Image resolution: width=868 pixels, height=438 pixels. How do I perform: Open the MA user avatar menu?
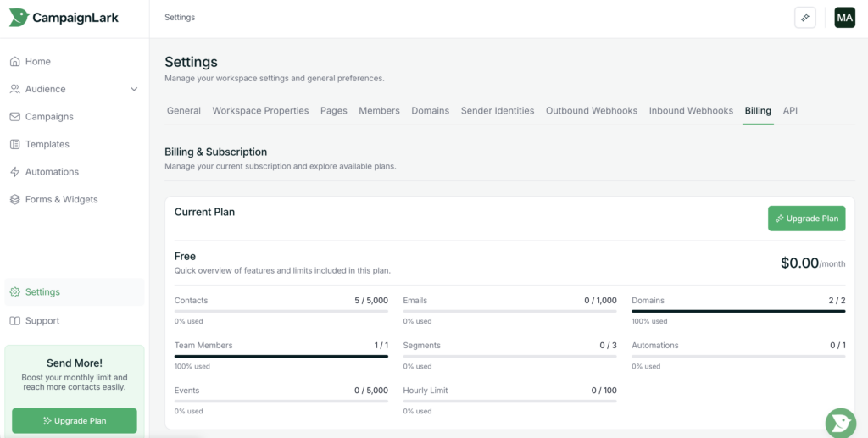844,18
